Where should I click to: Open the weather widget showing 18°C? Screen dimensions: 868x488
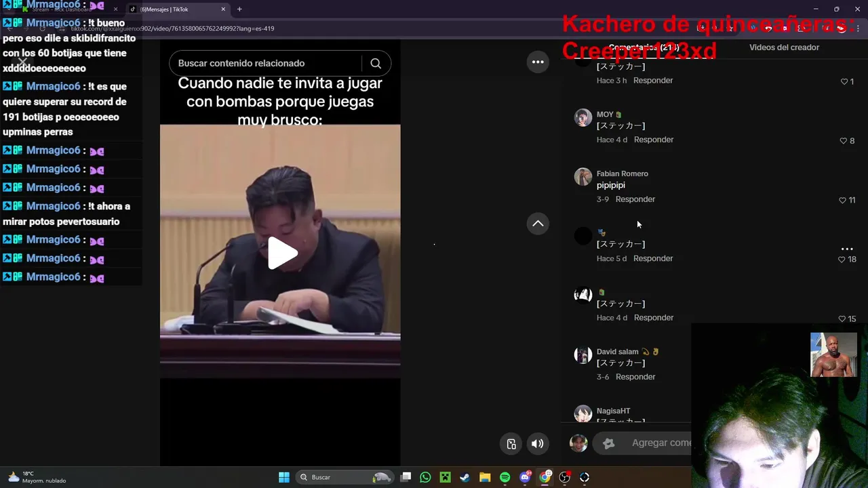37,477
